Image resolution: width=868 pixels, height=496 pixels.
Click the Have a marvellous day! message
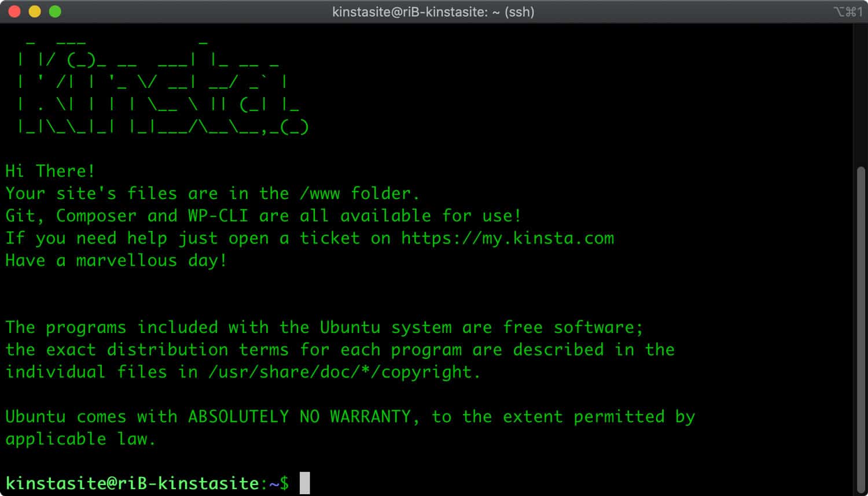point(116,260)
